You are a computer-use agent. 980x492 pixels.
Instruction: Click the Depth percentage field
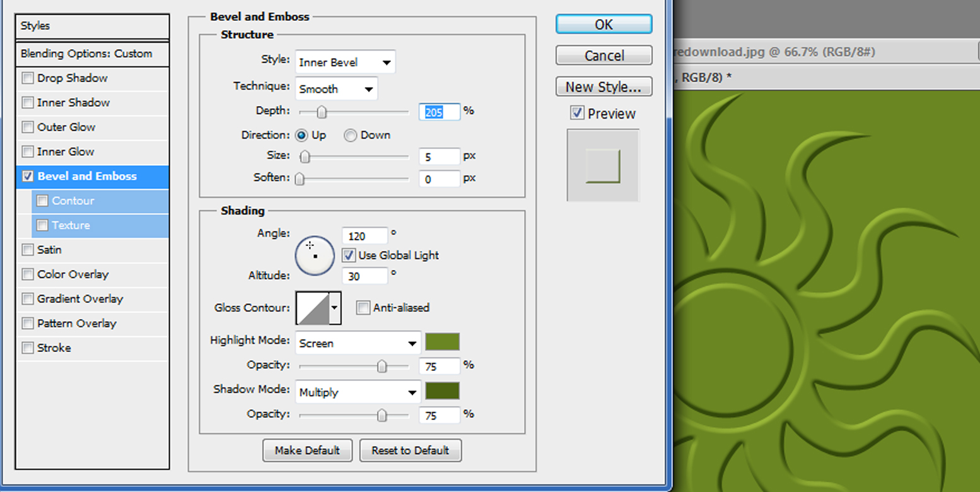click(440, 112)
